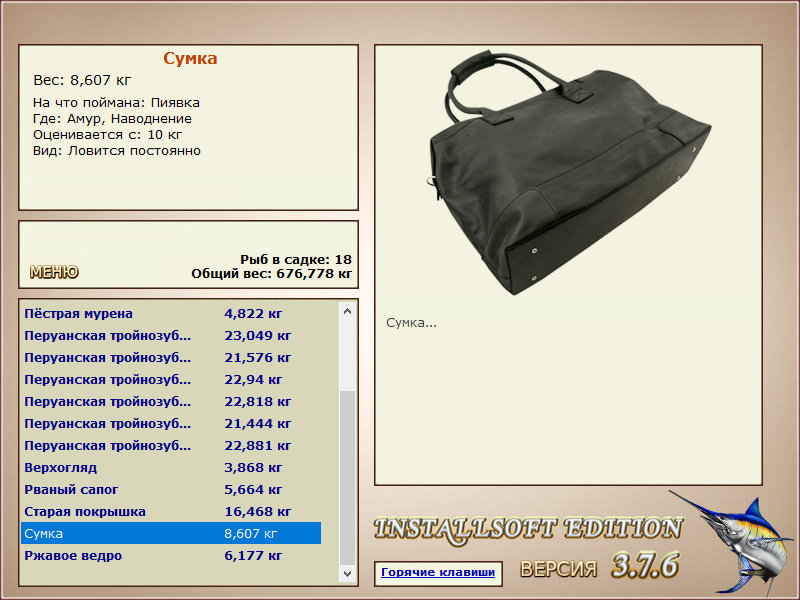Open the МЕНЮ button
The height and width of the screenshot is (600, 800).
(54, 272)
